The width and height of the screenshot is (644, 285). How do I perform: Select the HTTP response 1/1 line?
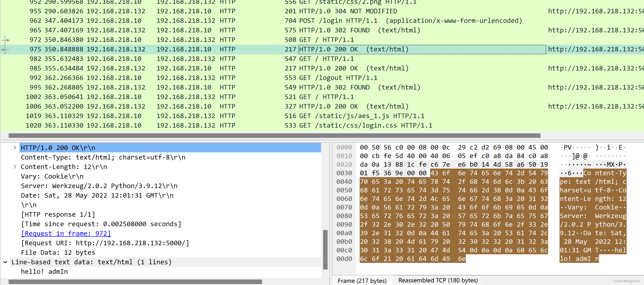(x=58, y=215)
